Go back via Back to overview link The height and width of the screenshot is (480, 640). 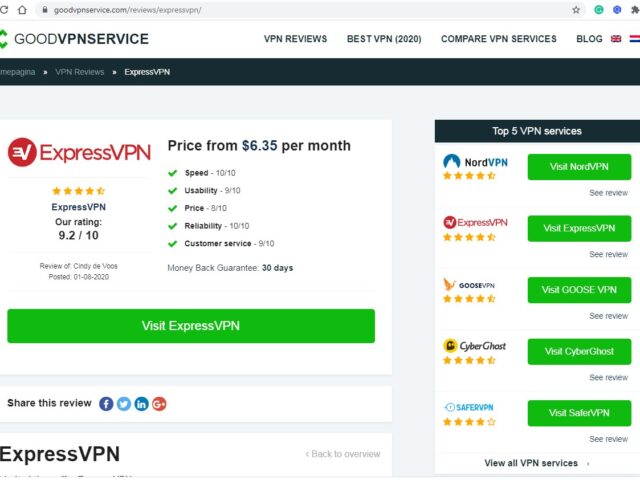(x=343, y=454)
